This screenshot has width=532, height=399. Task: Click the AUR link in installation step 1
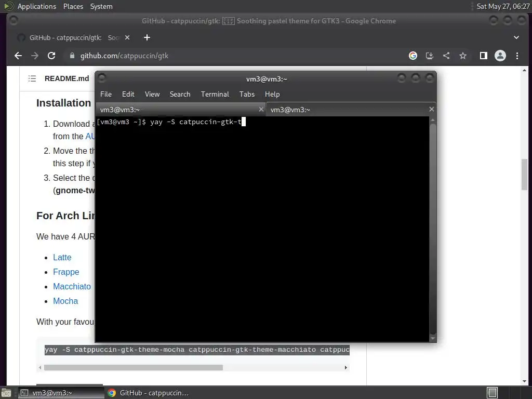90,136
